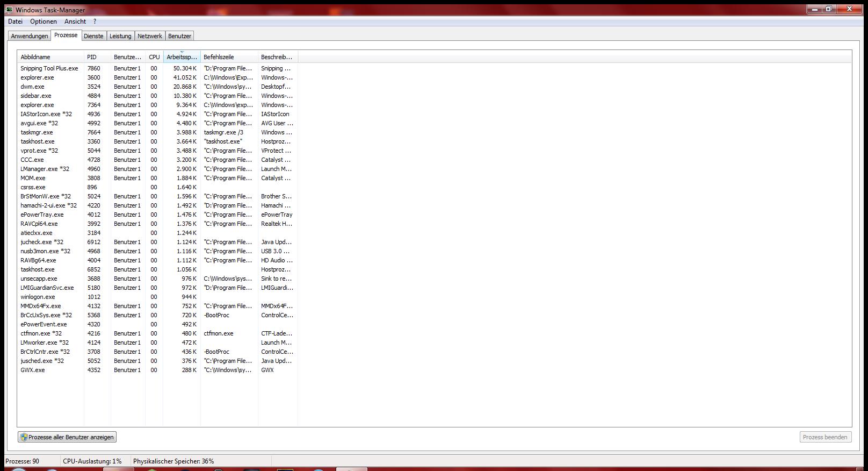
Task: Select the ePowerEvent.exe process
Action: 157,324
